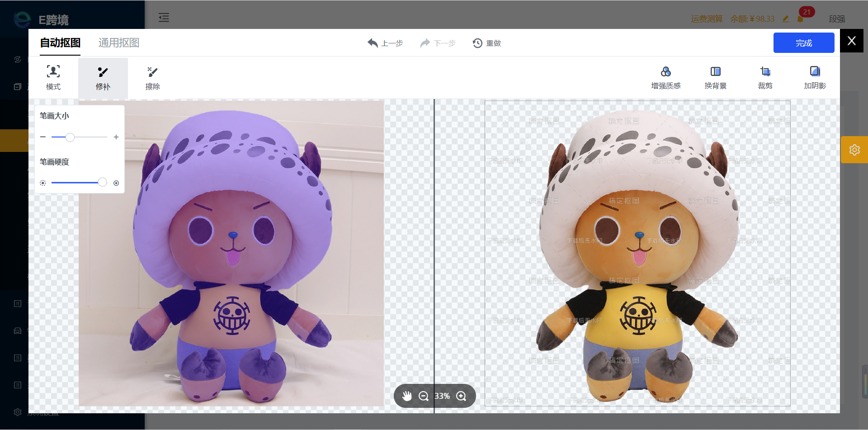Zoom in on the canvas
The image size is (868, 430).
[461, 396]
